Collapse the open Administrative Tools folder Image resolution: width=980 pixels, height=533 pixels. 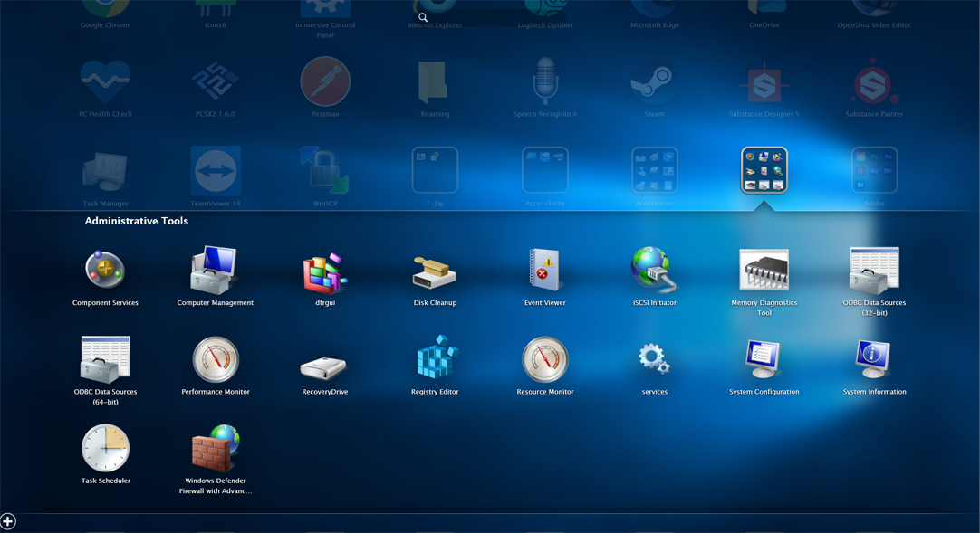click(x=764, y=170)
